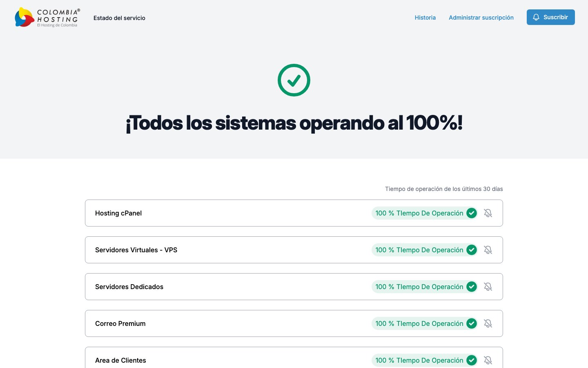Screen dimensions: 588x368
Task: Open Hosting cPanel service details
Action: (x=118, y=213)
